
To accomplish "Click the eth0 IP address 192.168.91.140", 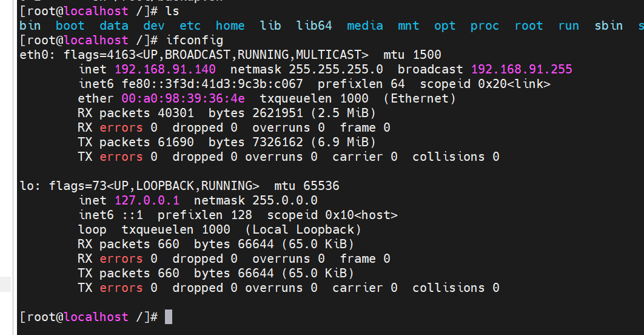I will click(165, 69).
